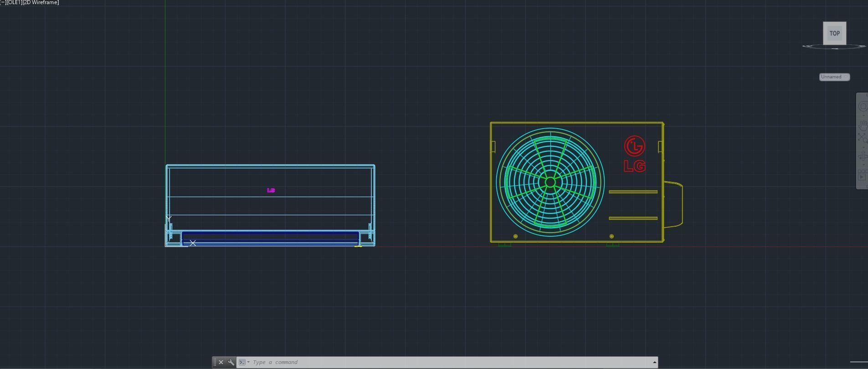Click the ViewCube compass ring

pos(834,46)
